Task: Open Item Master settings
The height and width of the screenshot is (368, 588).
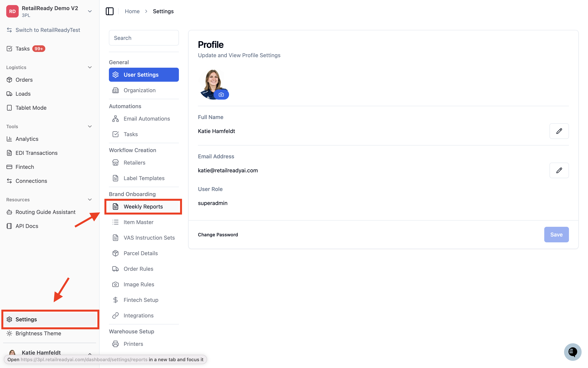Action: click(144, 222)
